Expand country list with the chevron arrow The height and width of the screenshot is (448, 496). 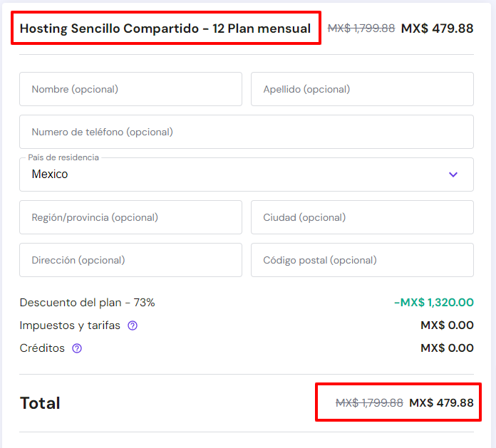453,174
